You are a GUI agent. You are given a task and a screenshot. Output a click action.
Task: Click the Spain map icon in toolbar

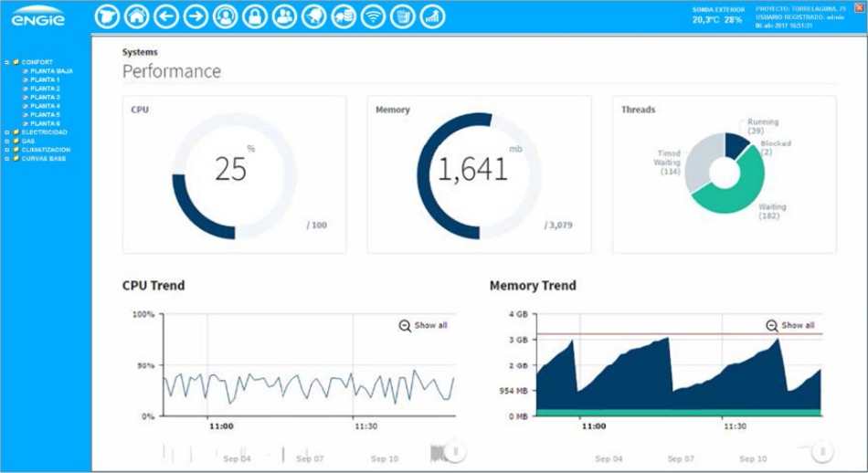(108, 16)
